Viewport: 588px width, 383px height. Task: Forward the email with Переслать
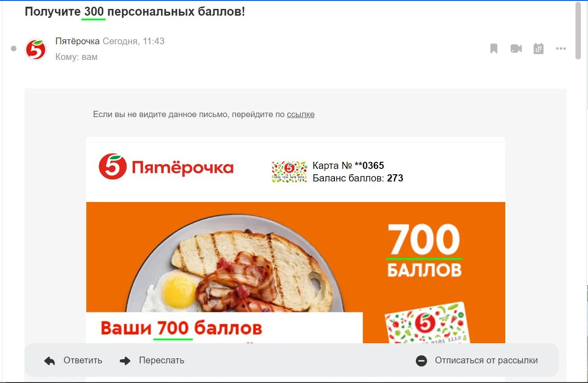(152, 360)
